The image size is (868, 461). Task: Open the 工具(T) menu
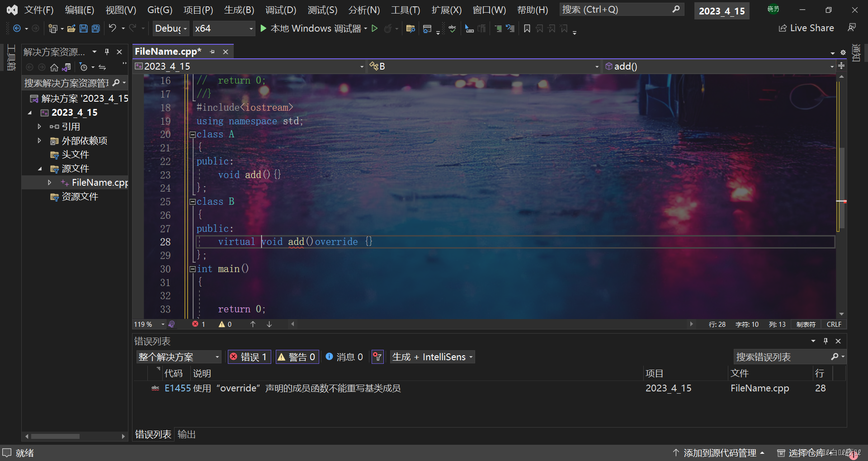(406, 10)
